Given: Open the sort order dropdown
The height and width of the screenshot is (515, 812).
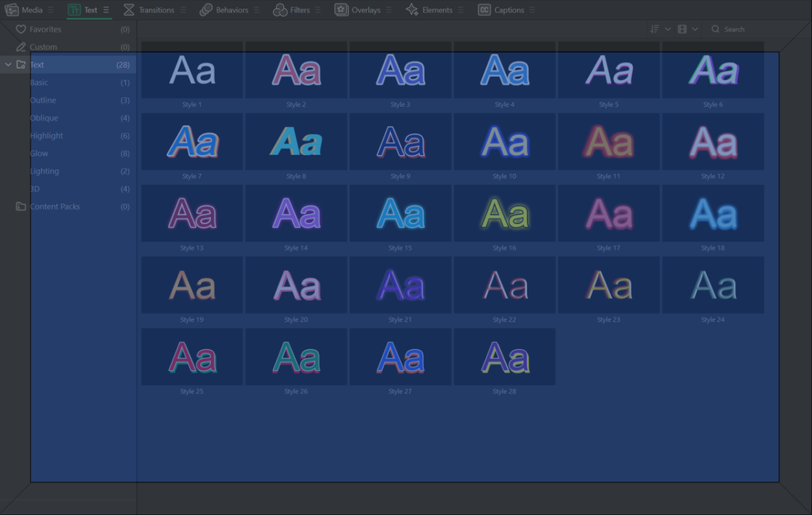Looking at the screenshot, I should tap(659, 29).
